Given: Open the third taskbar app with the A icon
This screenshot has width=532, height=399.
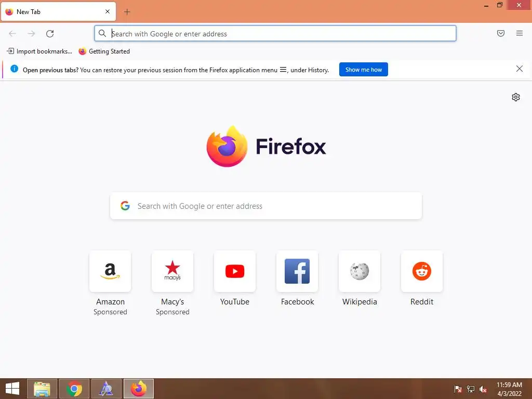Looking at the screenshot, I should coord(106,389).
